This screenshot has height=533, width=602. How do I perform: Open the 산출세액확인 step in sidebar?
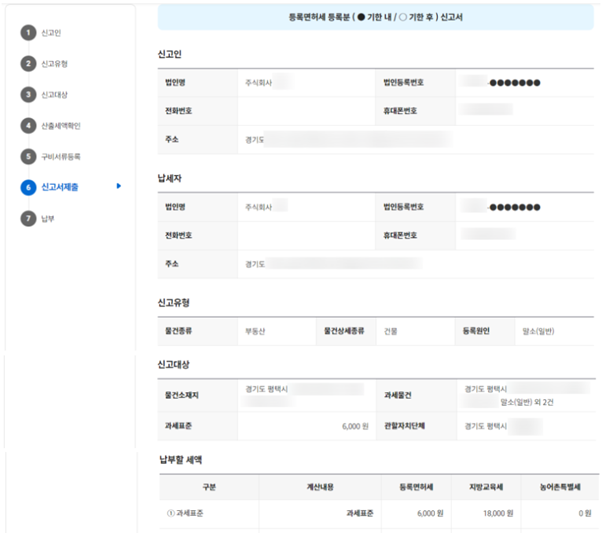click(60, 126)
